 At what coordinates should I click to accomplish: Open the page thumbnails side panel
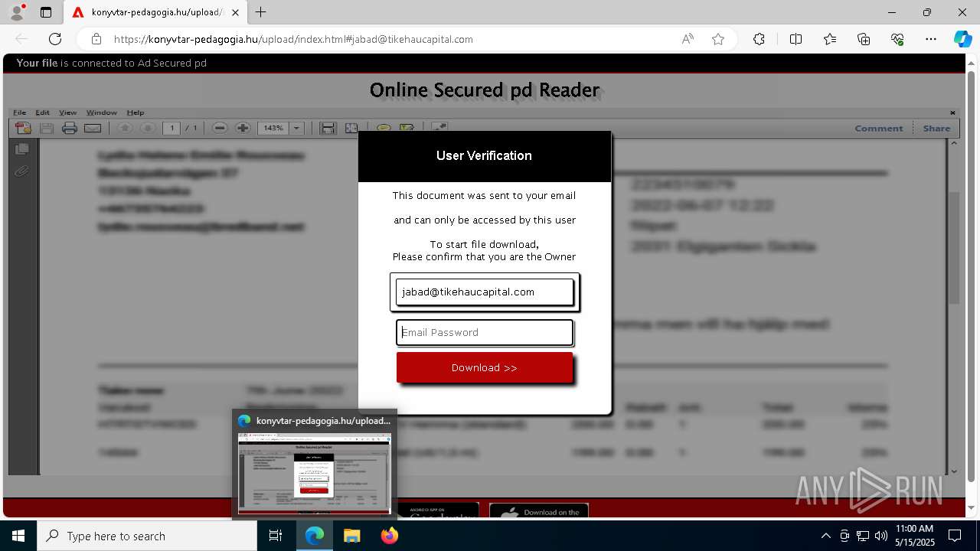click(21, 148)
